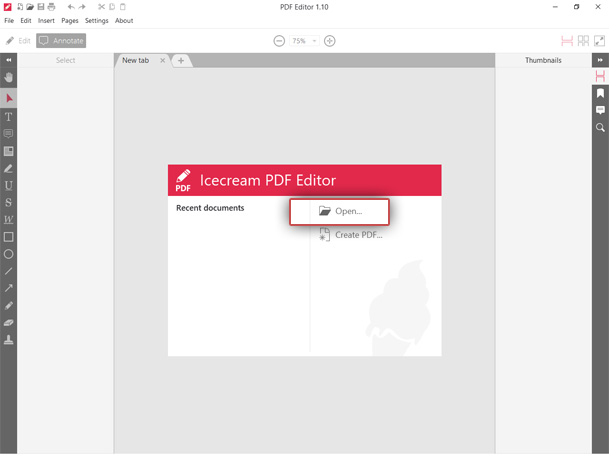
Task: Select the arrow Select tool
Action: (x=9, y=98)
